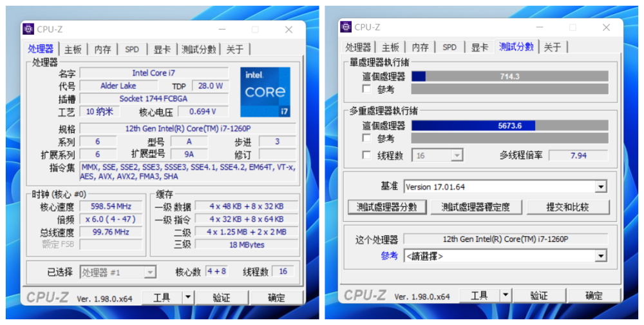Image resolution: width=644 pixels, height=325 pixels.
Task: Open 主板 tab in left window
Action: [x=73, y=50]
